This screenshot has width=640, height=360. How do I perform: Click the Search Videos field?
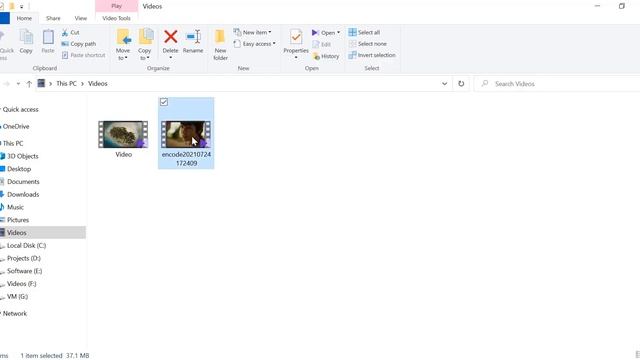pos(557,84)
